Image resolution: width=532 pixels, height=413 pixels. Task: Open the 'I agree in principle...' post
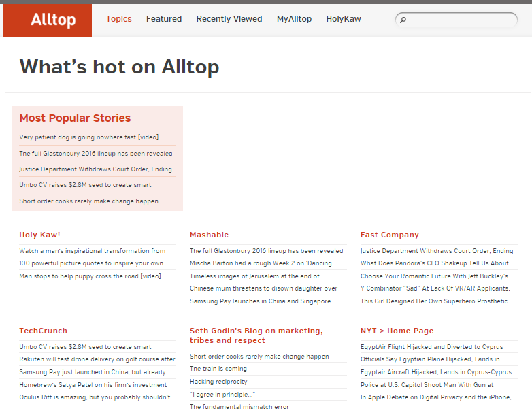tap(222, 395)
